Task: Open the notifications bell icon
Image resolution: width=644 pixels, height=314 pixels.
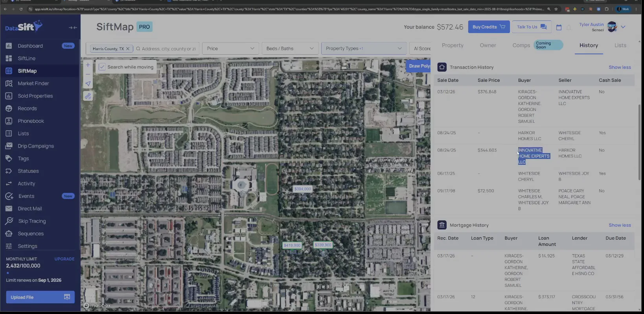Action: click(x=569, y=27)
